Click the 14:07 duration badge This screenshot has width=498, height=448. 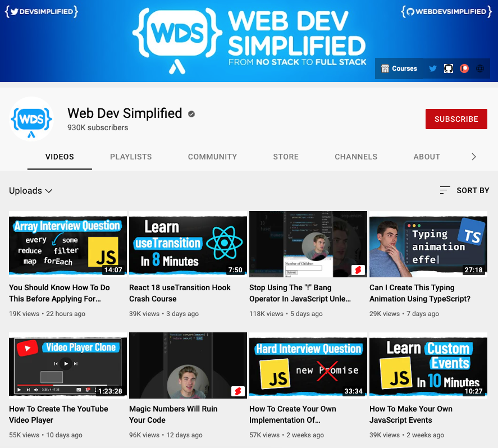(x=113, y=270)
